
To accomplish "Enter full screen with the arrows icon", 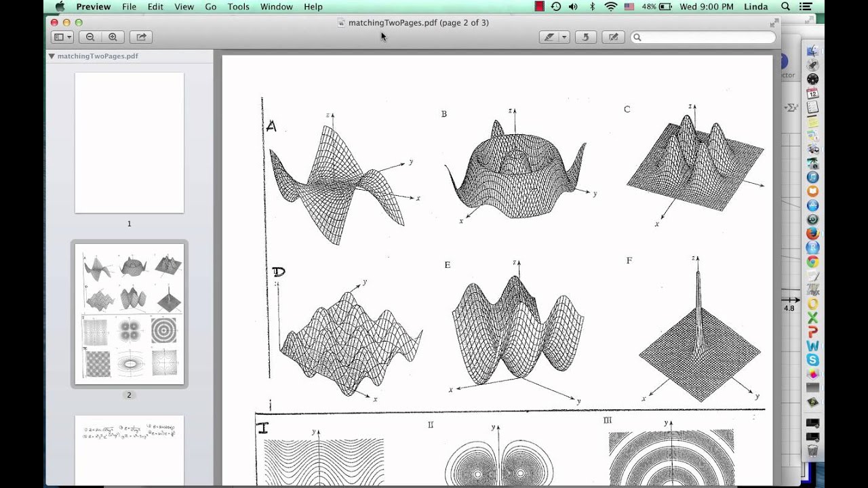I will 774,23.
